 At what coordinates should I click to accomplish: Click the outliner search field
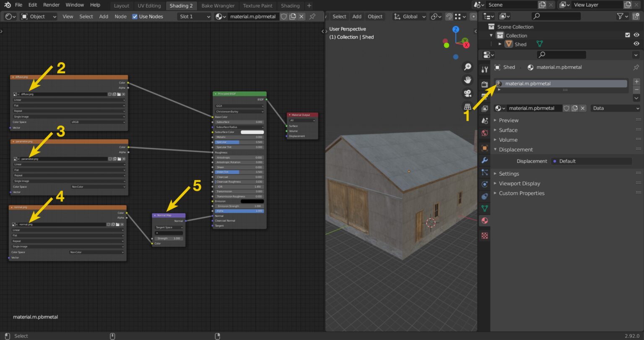pyautogui.click(x=556, y=16)
